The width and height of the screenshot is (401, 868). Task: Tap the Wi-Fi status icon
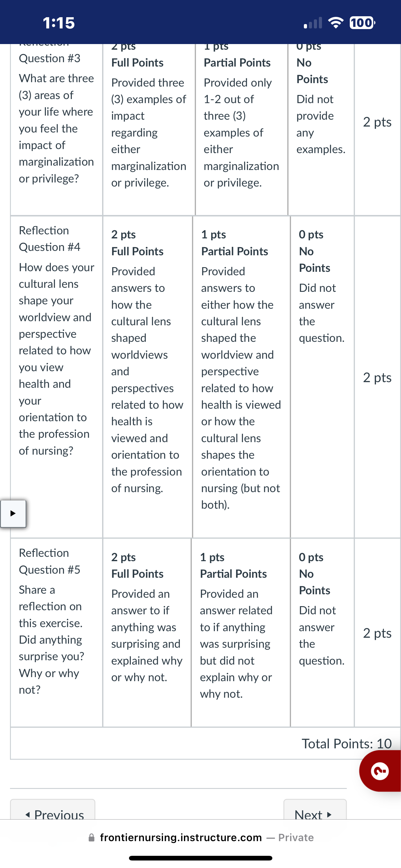click(335, 22)
